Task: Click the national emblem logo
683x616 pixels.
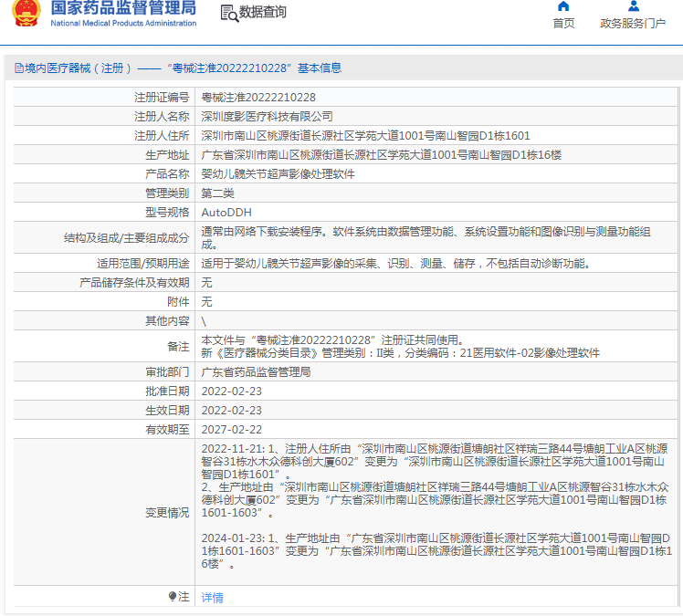Action: point(26,13)
